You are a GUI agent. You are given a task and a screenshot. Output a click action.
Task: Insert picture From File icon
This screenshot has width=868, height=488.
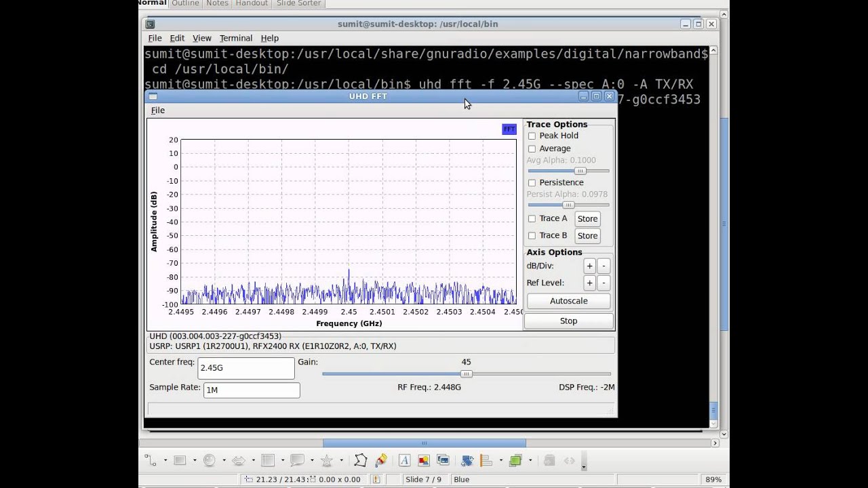click(x=424, y=460)
